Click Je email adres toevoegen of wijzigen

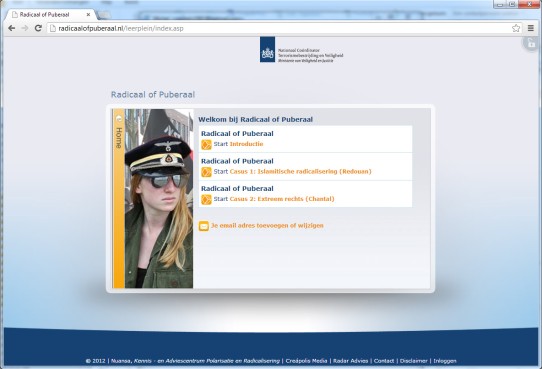(267, 226)
